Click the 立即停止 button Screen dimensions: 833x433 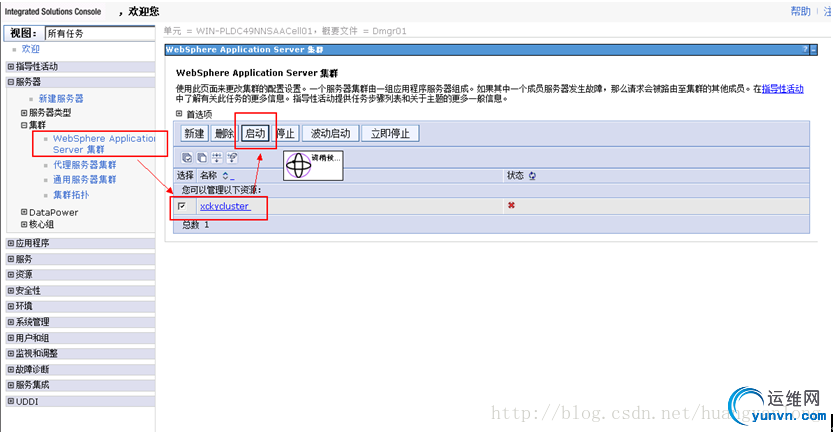point(390,133)
